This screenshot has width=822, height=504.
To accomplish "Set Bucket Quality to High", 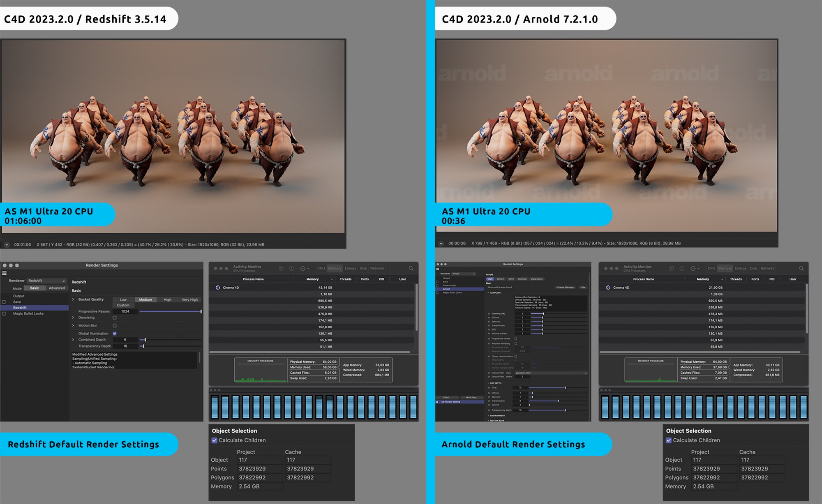I will coord(167,300).
